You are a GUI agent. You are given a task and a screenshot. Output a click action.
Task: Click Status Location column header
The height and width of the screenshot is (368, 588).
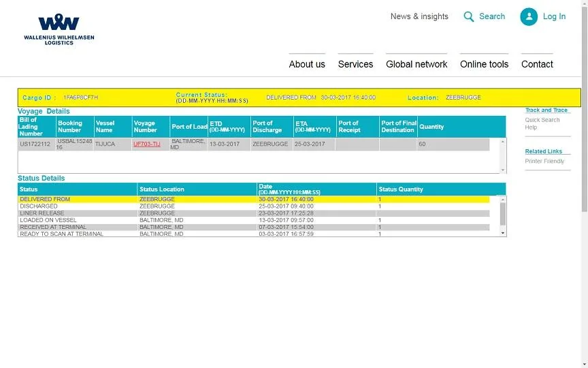click(x=197, y=189)
